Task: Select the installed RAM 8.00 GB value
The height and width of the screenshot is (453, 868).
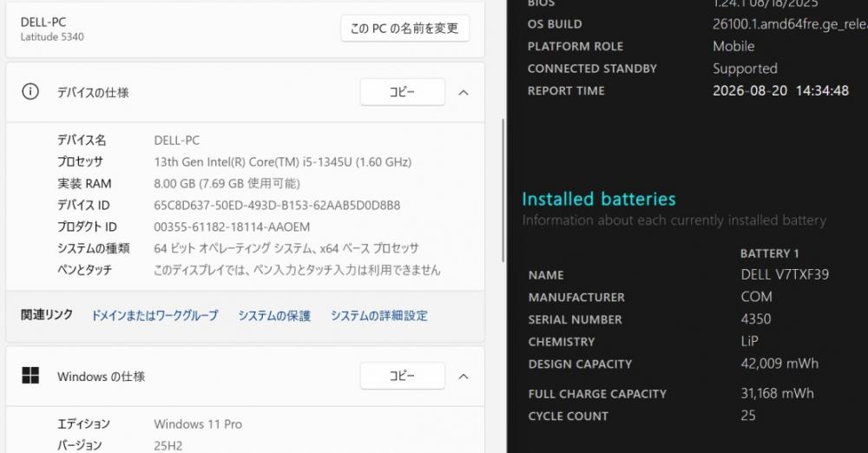Action: coord(227,183)
